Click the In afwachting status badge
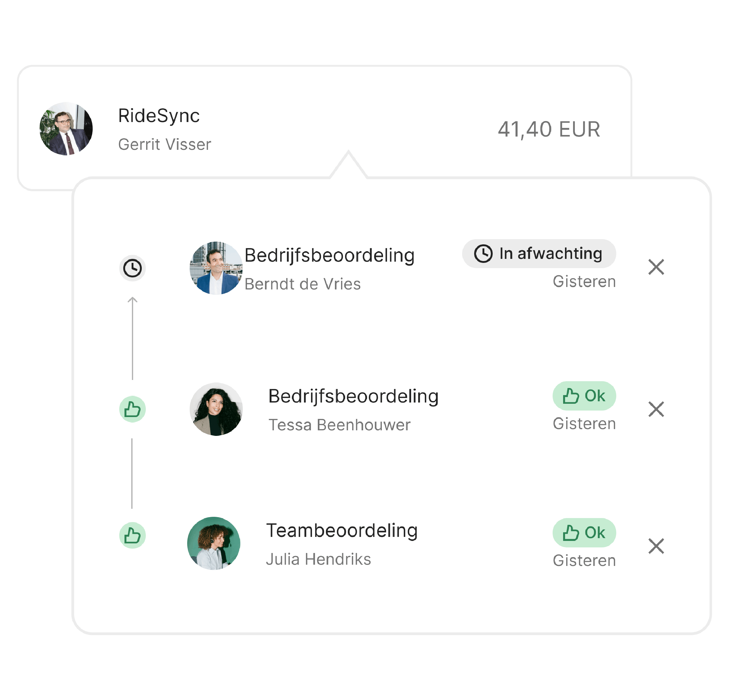Image resolution: width=729 pixels, height=700 pixels. tap(539, 254)
